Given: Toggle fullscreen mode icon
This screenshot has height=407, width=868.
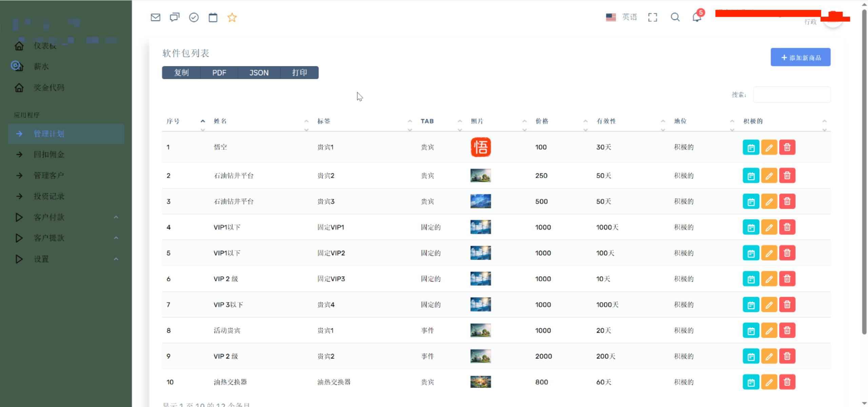Looking at the screenshot, I should click(x=652, y=17).
